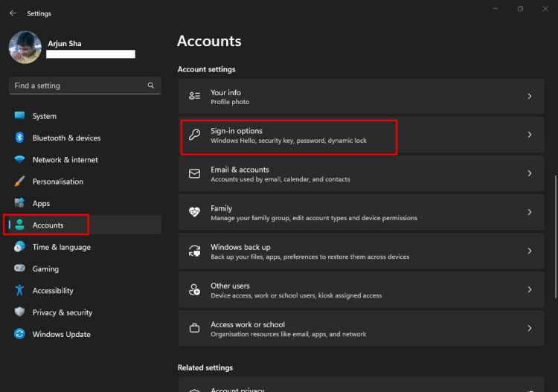
Task: Select Time & language in sidebar
Action: 61,247
